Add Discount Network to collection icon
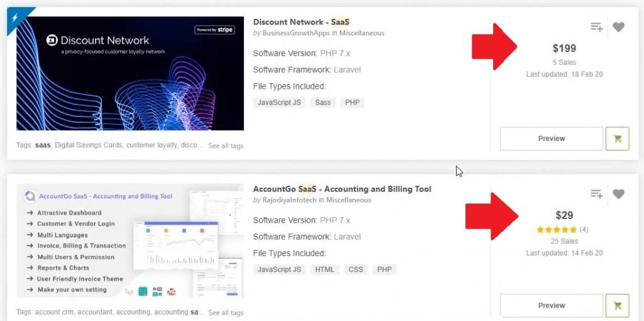 coord(596,27)
